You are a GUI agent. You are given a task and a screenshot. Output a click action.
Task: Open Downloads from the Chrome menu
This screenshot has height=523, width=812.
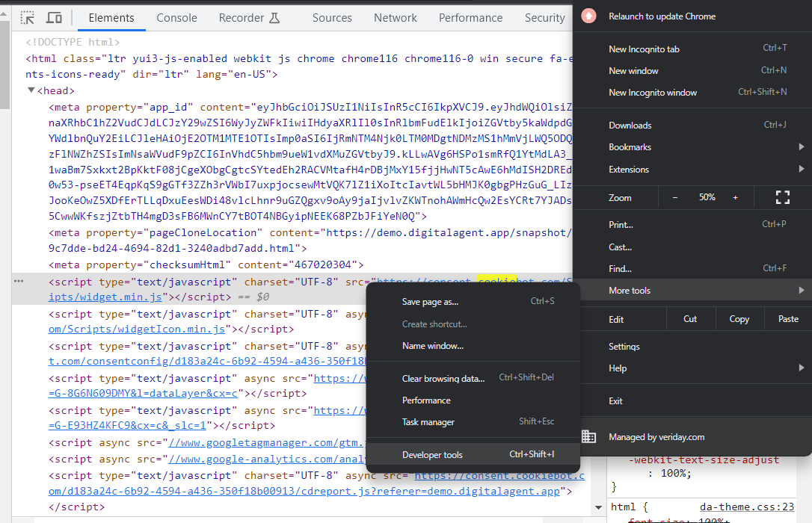(692, 126)
